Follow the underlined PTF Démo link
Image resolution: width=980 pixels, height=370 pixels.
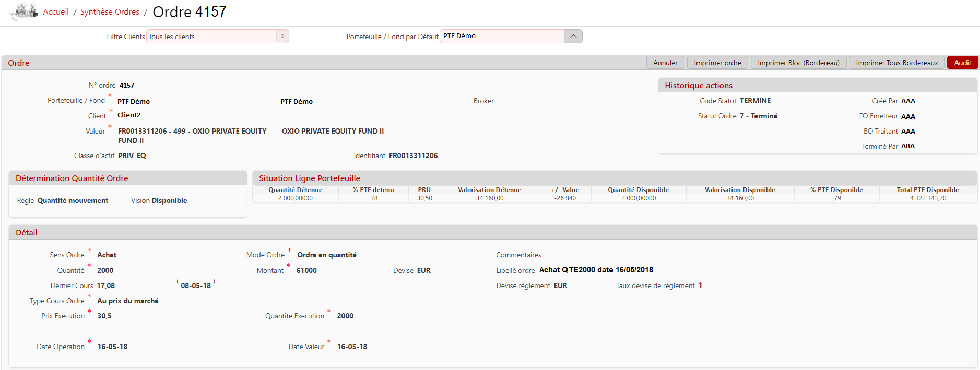point(296,102)
